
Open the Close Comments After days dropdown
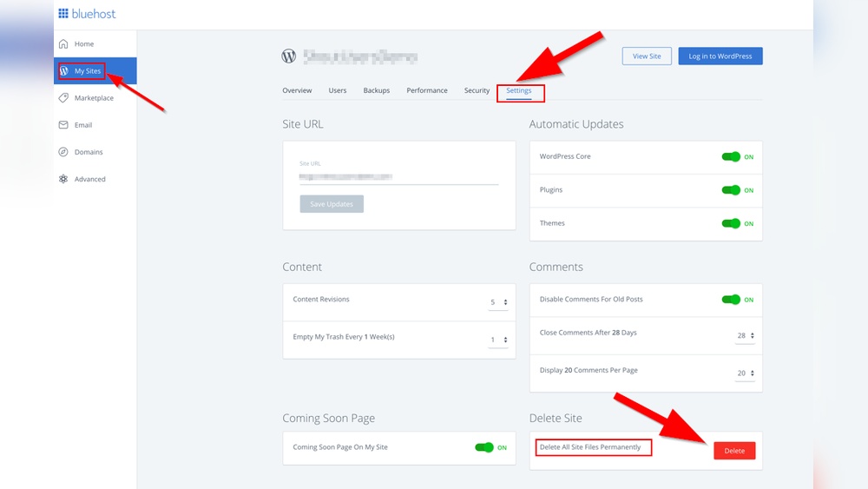(745, 335)
